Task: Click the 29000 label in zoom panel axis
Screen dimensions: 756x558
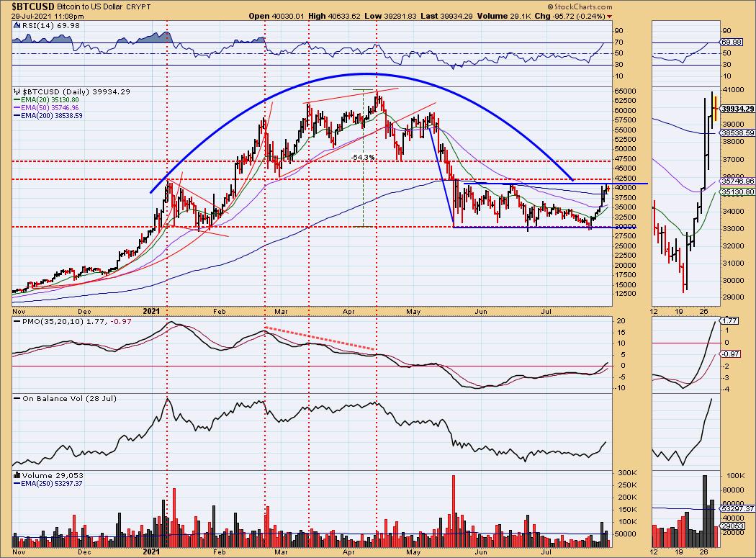Action: pos(733,297)
